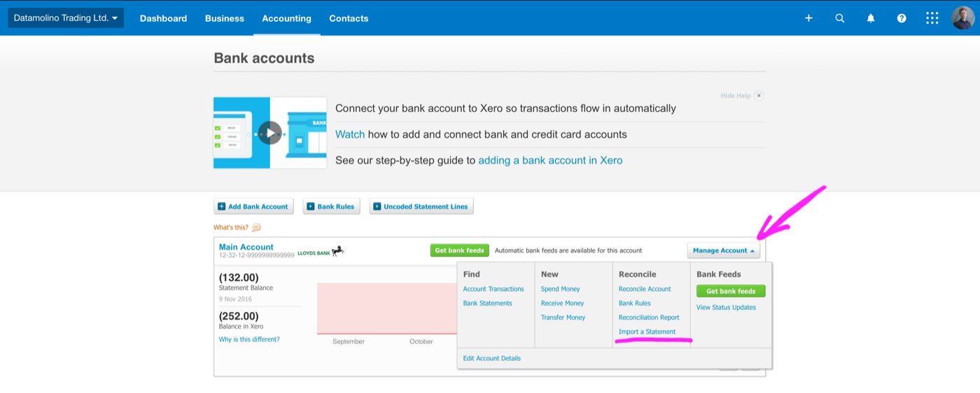Click the Bank Rules toolbar button
The height and width of the screenshot is (393, 980).
(x=331, y=206)
